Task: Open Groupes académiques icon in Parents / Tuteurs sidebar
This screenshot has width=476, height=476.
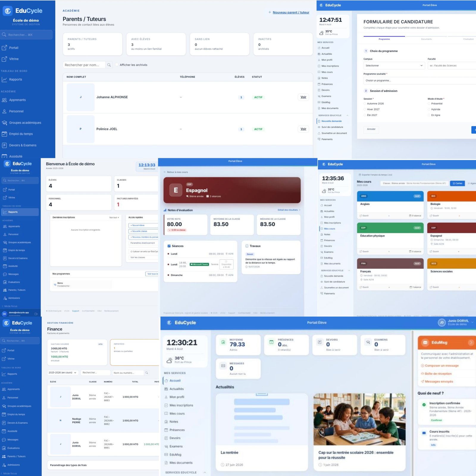Action: pyautogui.click(x=4, y=123)
